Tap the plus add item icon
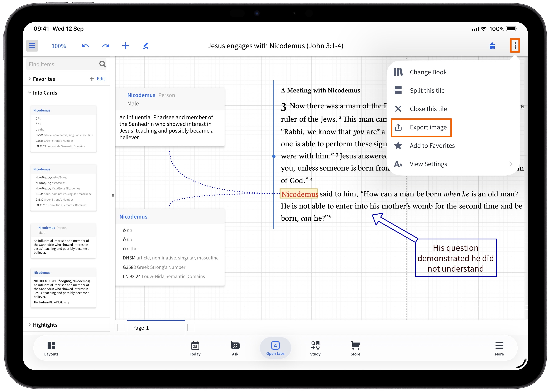 125,46
